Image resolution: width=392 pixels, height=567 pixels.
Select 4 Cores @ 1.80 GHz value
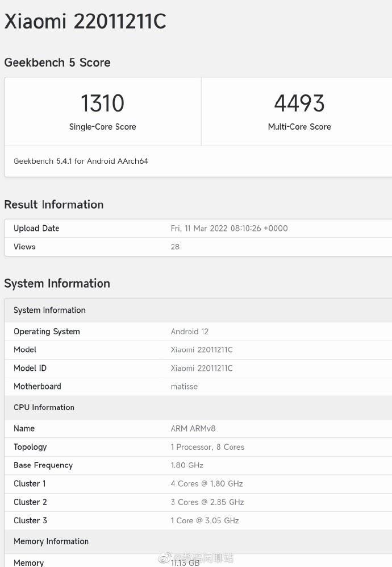click(207, 484)
